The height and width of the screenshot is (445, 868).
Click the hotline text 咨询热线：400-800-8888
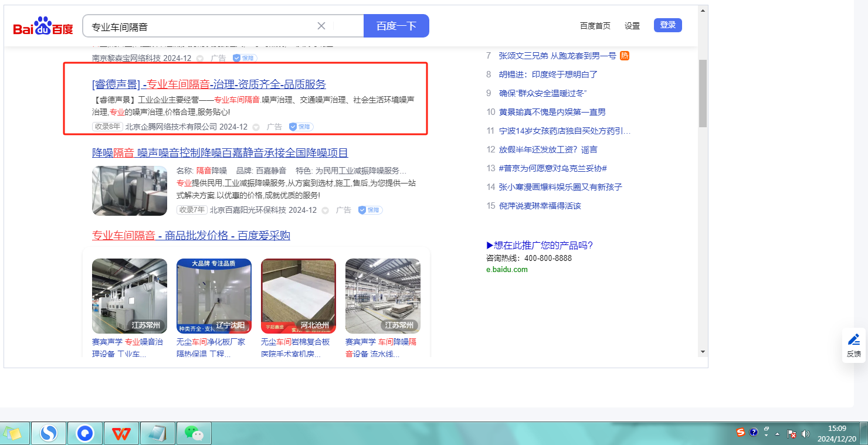coord(529,258)
